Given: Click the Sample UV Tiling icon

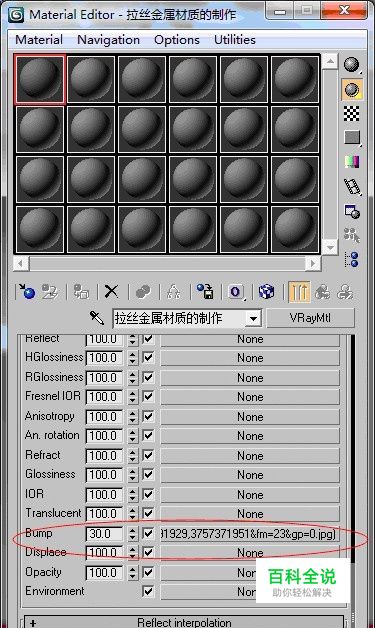Looking at the screenshot, I should [352, 138].
